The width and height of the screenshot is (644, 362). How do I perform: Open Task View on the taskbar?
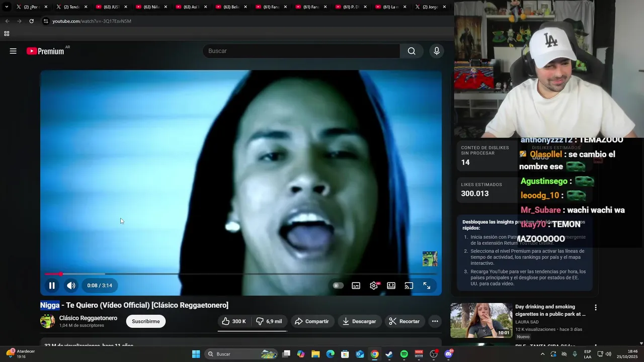pyautogui.click(x=286, y=354)
